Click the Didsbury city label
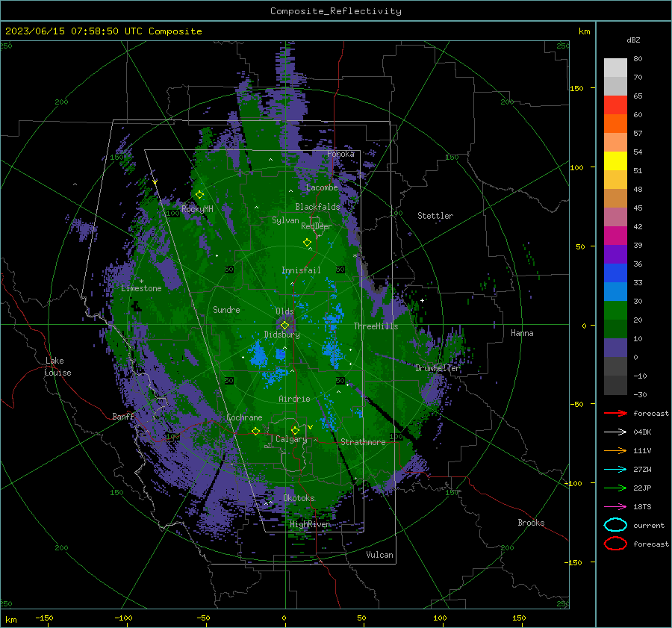Viewport: 672px width, 628px height. point(282,335)
